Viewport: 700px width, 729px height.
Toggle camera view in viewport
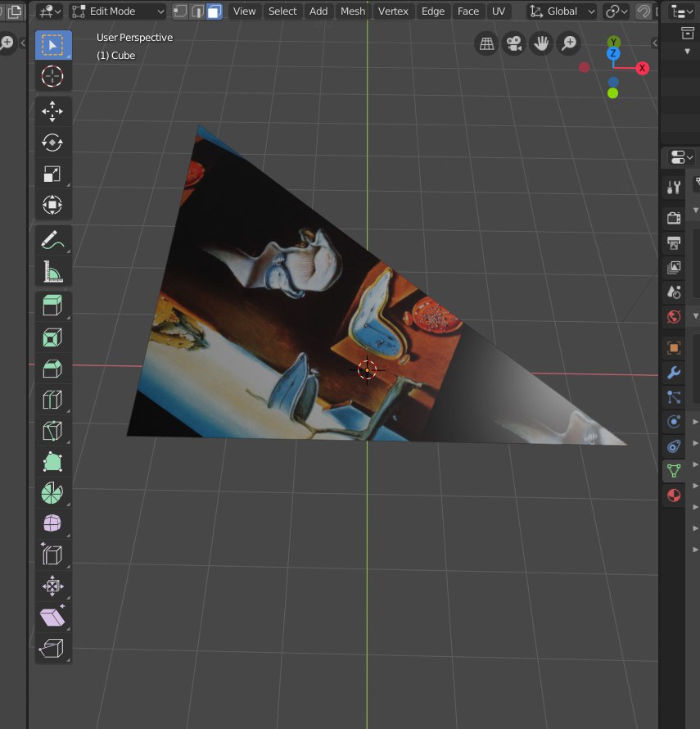(514, 43)
